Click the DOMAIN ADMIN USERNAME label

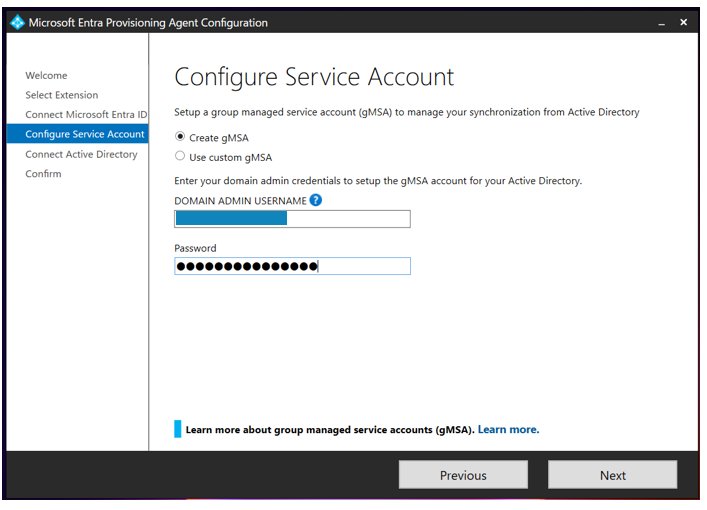point(240,201)
